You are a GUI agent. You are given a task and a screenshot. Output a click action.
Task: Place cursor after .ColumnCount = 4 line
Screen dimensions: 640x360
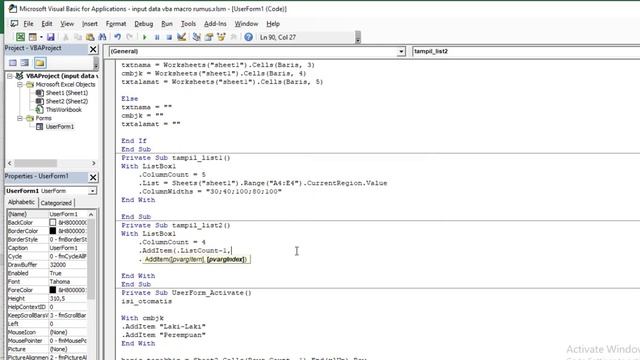206,242
